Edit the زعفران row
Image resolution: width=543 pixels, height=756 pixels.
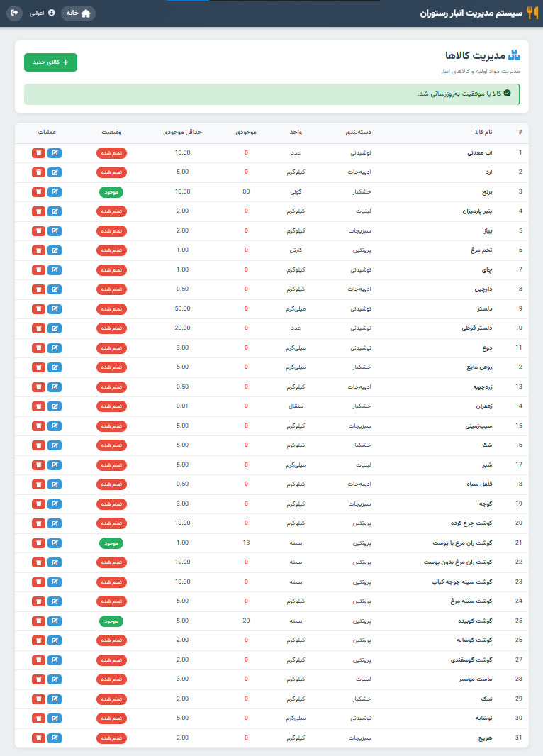[55, 406]
